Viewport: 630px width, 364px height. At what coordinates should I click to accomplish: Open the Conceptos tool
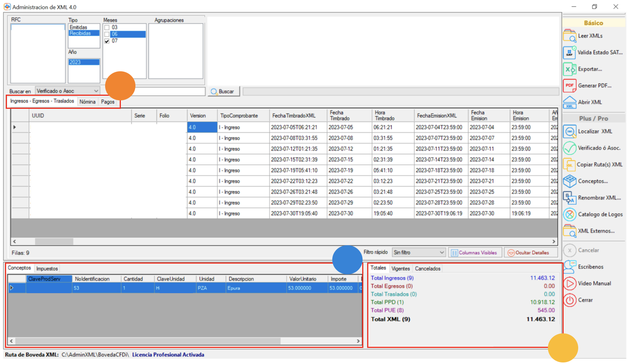(570, 181)
